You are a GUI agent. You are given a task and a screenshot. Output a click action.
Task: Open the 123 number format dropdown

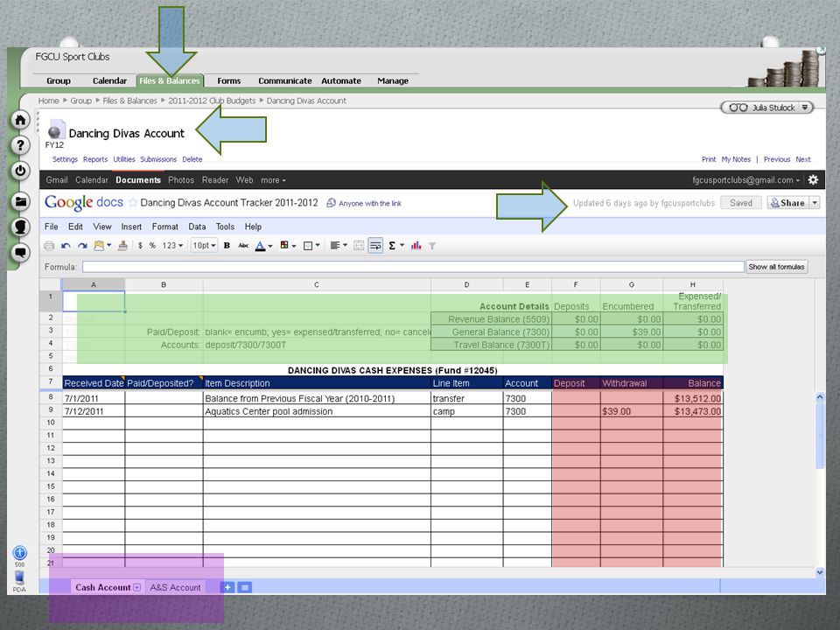[x=172, y=246]
